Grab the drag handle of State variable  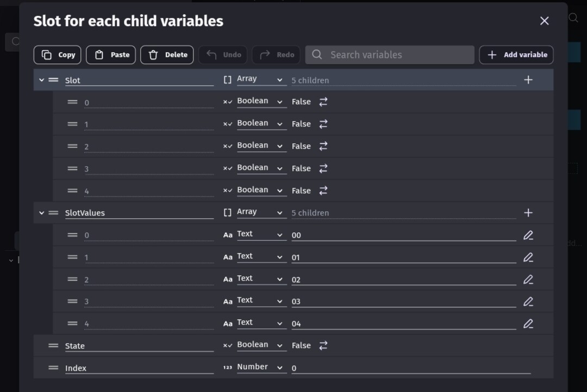pyautogui.click(x=53, y=345)
